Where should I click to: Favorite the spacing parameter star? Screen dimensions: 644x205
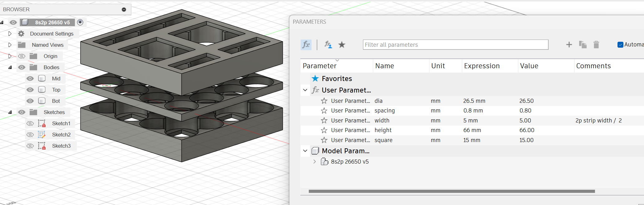pyautogui.click(x=324, y=111)
